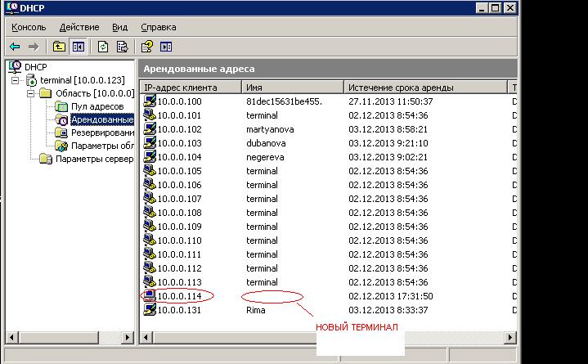
Task: Click the Help toolbar icon
Action: click(x=147, y=47)
